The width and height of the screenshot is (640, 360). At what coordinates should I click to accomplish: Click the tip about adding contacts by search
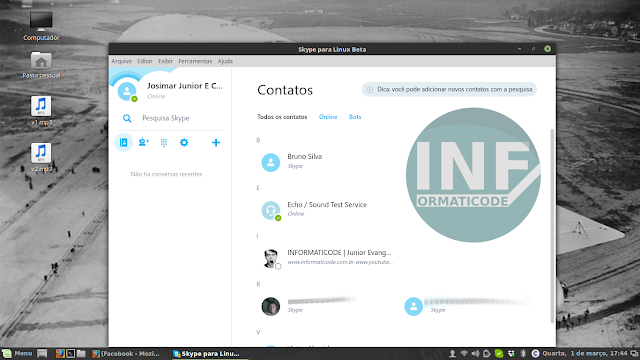tap(449, 89)
